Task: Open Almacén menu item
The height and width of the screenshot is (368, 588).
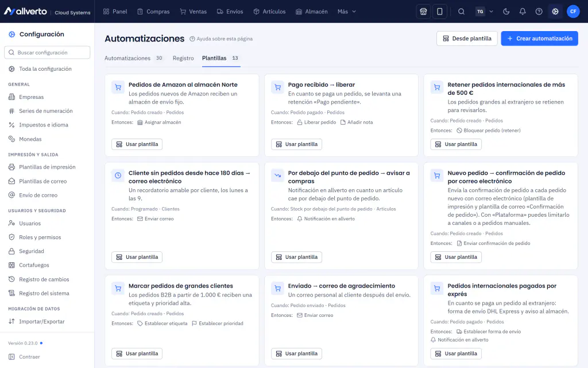Action: [x=312, y=11]
